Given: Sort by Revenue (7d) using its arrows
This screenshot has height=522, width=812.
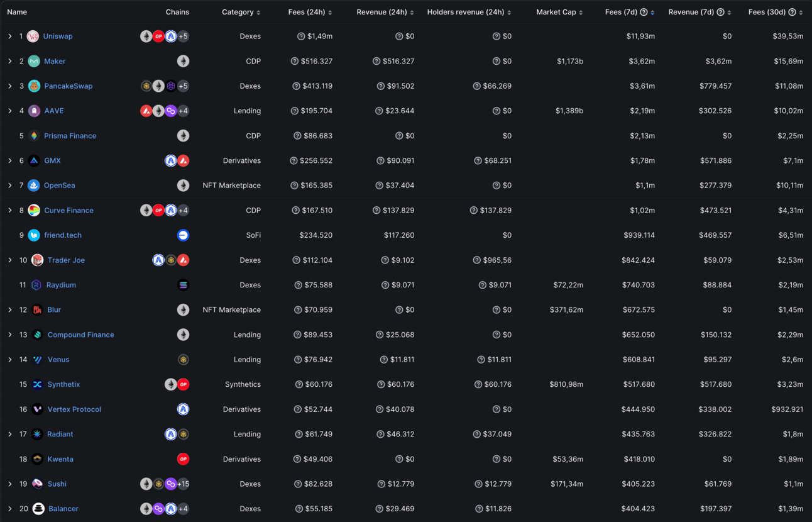Looking at the screenshot, I should (730, 13).
